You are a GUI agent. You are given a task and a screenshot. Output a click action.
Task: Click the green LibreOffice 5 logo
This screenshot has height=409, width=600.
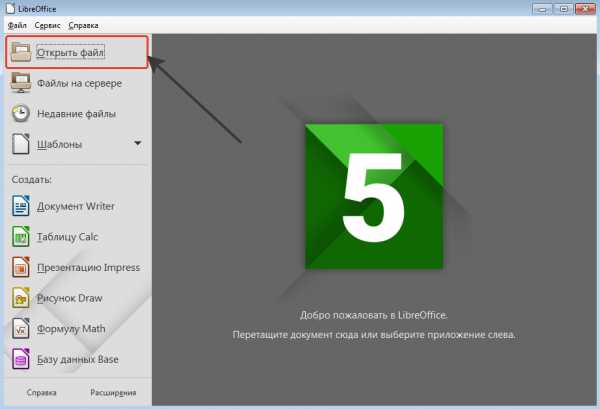pos(374,196)
